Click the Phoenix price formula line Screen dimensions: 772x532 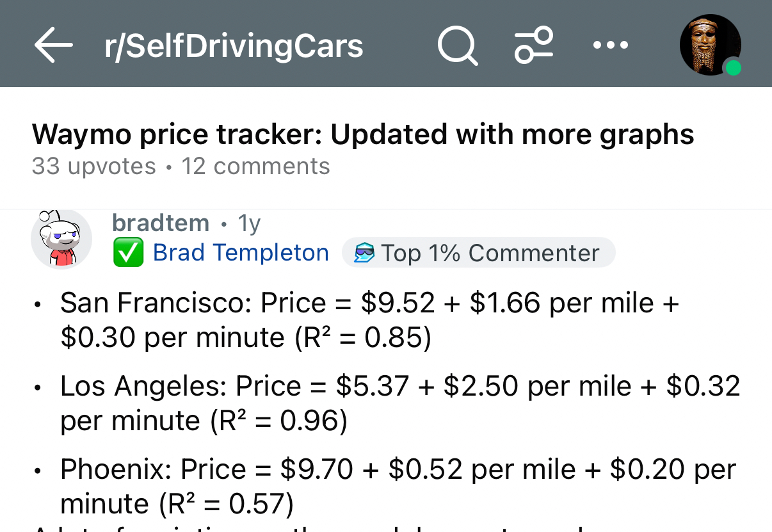pyautogui.click(x=398, y=486)
